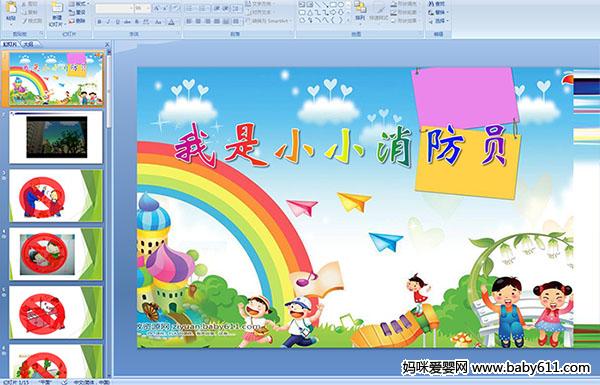The width and height of the screenshot is (600, 385).
Task: Click the Layout button in the slides group
Action: click(x=78, y=4)
